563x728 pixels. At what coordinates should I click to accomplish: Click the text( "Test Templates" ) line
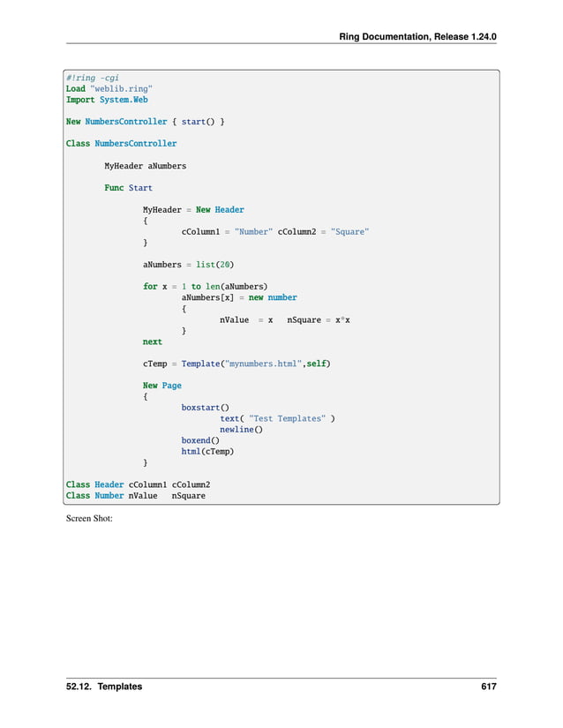(x=278, y=418)
